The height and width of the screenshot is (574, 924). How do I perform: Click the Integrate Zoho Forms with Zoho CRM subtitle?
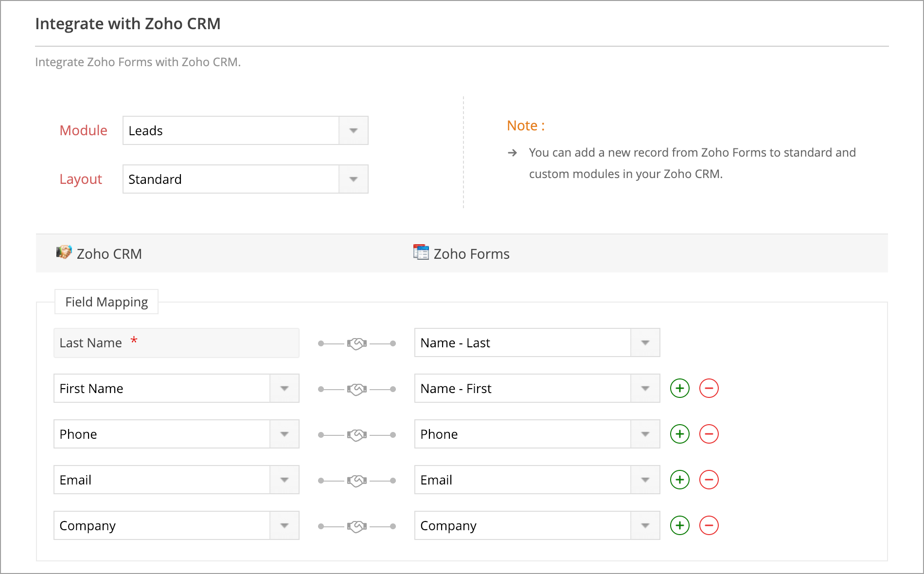point(138,62)
